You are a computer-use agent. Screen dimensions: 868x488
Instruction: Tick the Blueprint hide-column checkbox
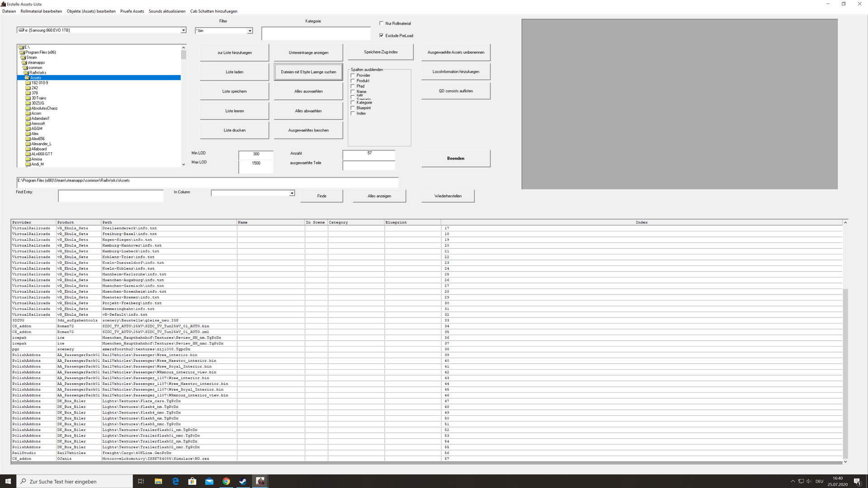[353, 108]
